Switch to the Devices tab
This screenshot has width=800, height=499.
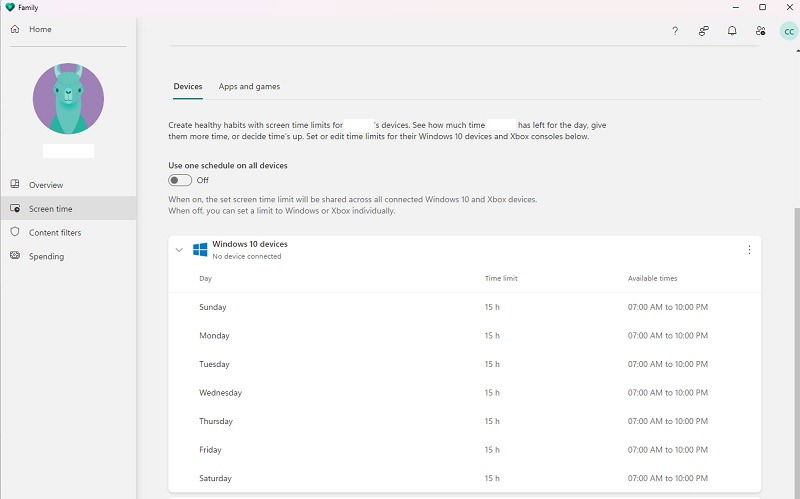coord(188,86)
